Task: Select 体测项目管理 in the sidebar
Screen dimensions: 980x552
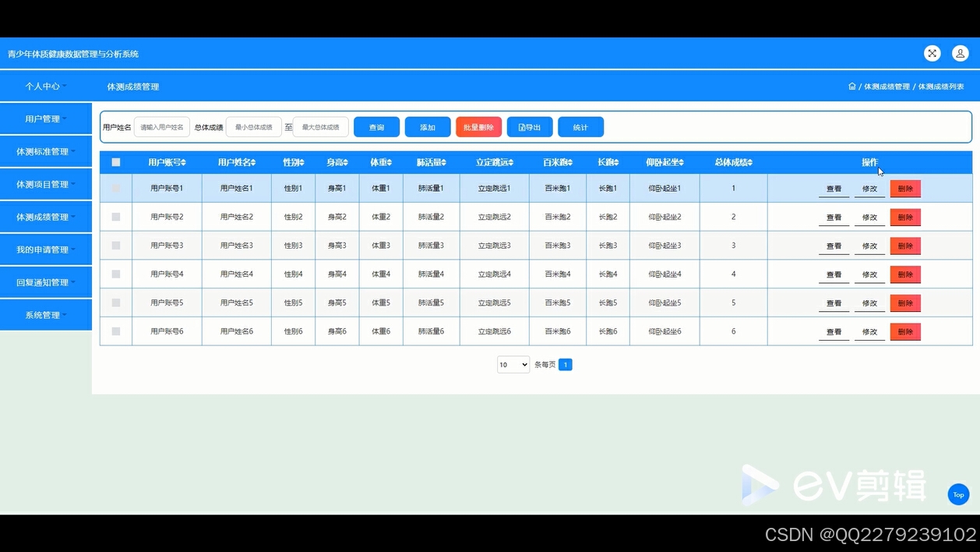Action: point(46,184)
